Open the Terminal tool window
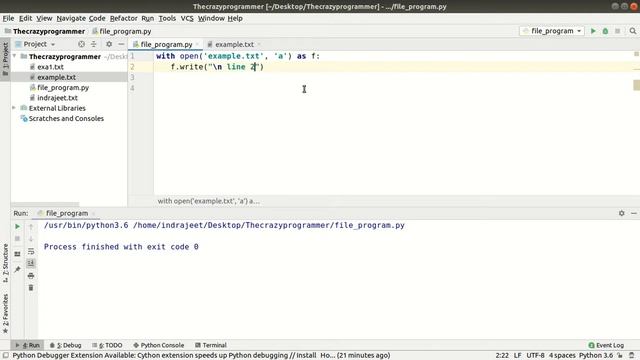Screen dimensions: 640x360 coord(211,345)
